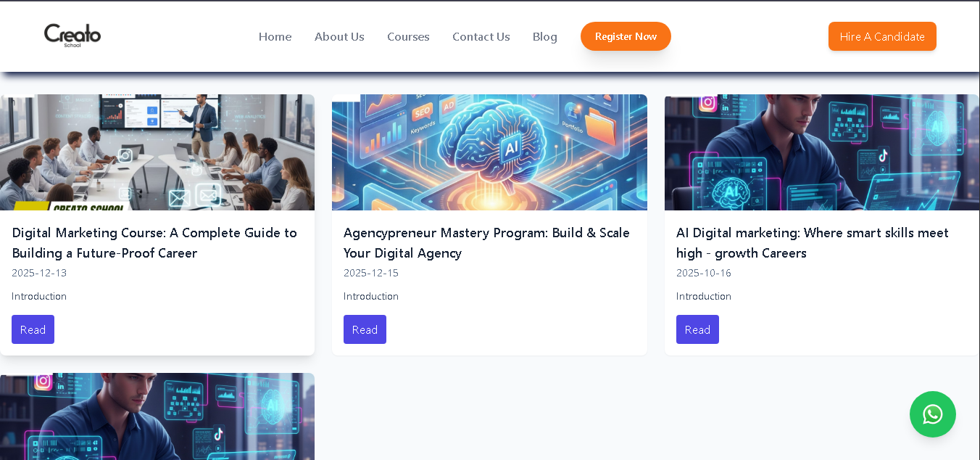
Task: Click the Hire A Candidate button
Action: [882, 36]
